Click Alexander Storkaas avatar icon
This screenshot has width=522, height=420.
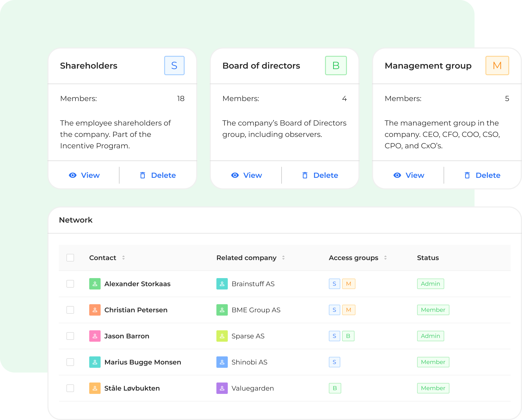pos(95,284)
